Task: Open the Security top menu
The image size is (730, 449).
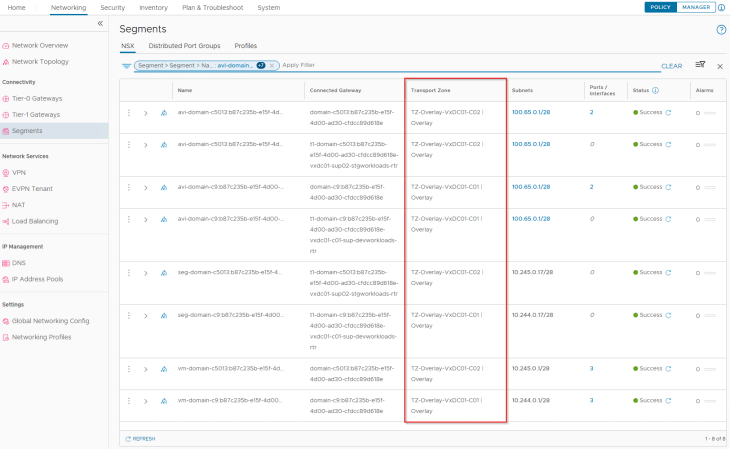Action: [112, 7]
